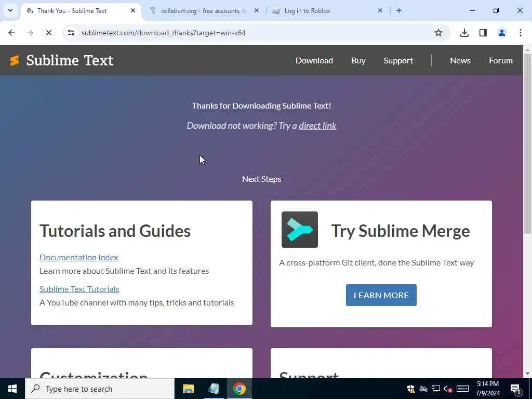Click the browser forward arrow
The image size is (532, 399).
click(30, 33)
